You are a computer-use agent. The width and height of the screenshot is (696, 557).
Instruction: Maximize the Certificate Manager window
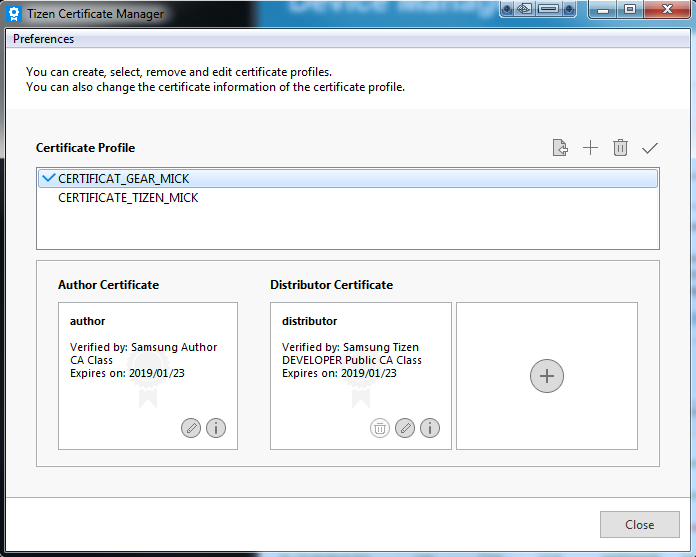tap(630, 10)
